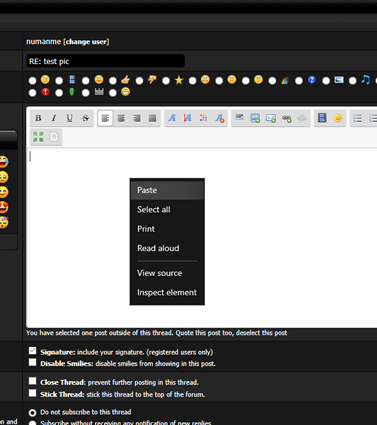The image size is (377, 425).
Task: Enable the Disable Smilies checkbox
Action: coord(32,362)
